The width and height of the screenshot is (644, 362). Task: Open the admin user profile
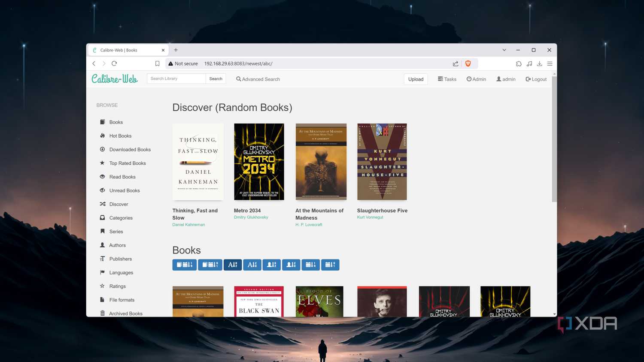point(506,79)
